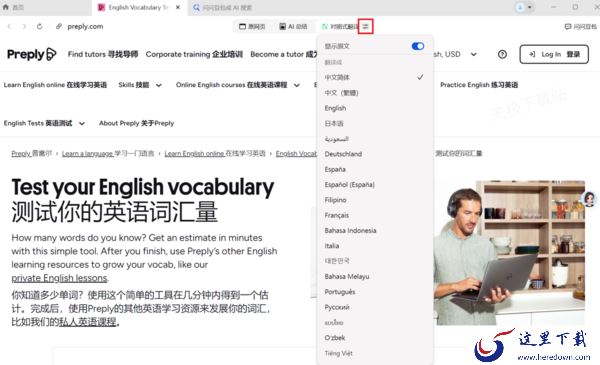
Task: Select Русский in the language list
Action: tap(375, 307)
